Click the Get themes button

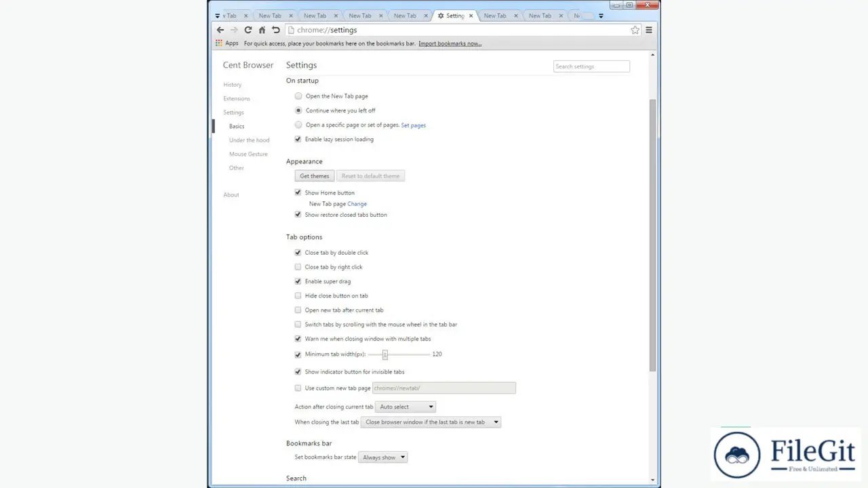315,176
